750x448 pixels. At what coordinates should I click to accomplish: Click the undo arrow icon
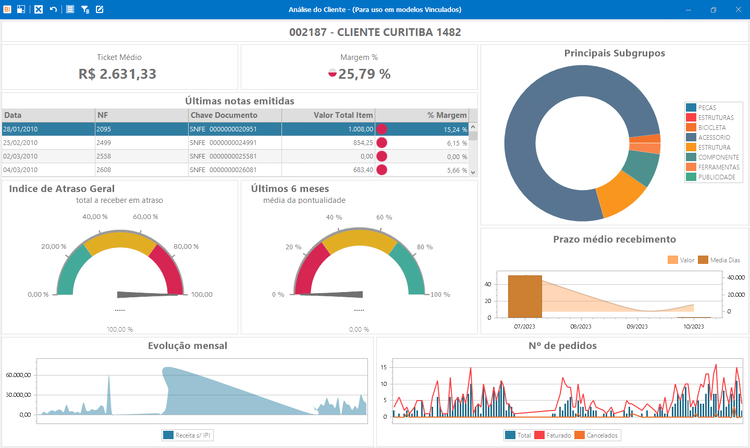53,9
